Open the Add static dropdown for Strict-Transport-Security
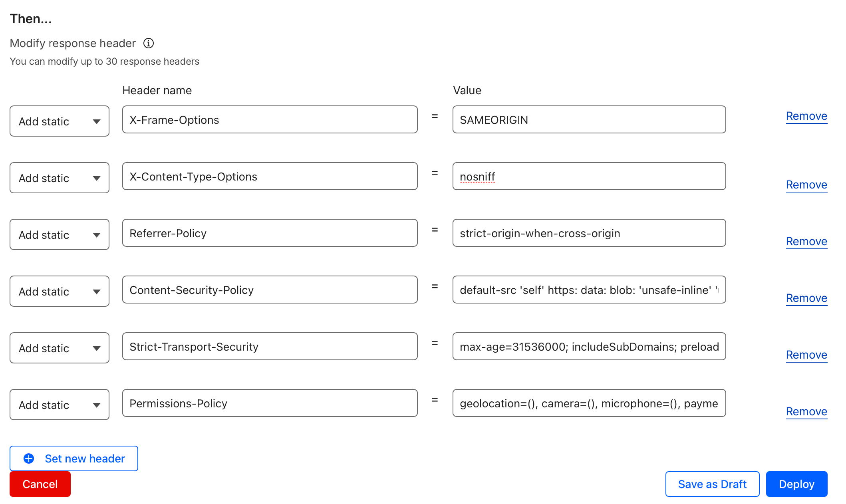The width and height of the screenshot is (846, 504). (x=59, y=348)
